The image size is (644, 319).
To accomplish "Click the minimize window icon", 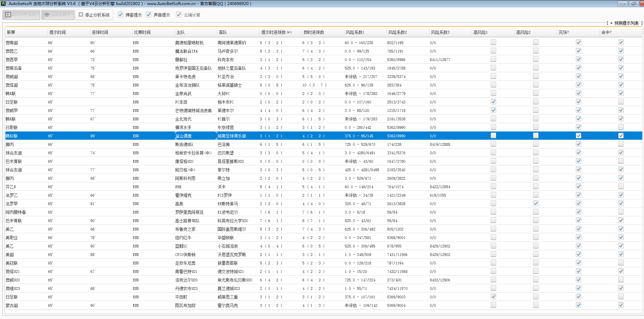I will [622, 4].
